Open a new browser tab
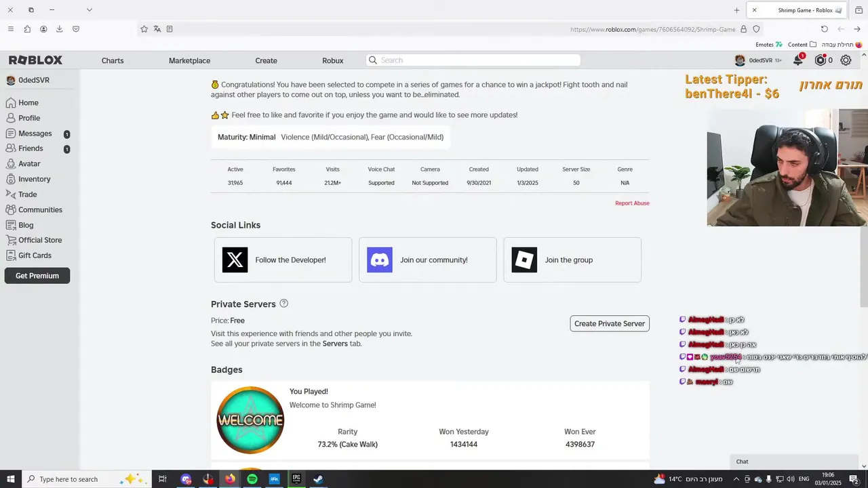Image resolution: width=868 pixels, height=488 pixels. (x=736, y=10)
